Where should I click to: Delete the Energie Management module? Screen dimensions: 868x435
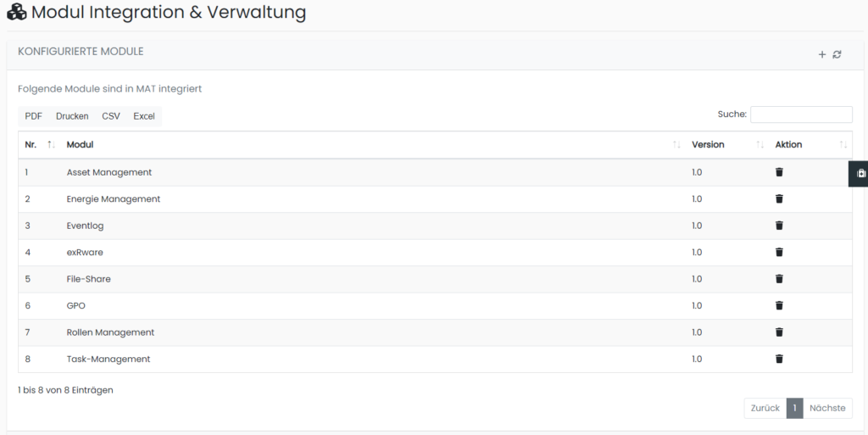pyautogui.click(x=779, y=199)
